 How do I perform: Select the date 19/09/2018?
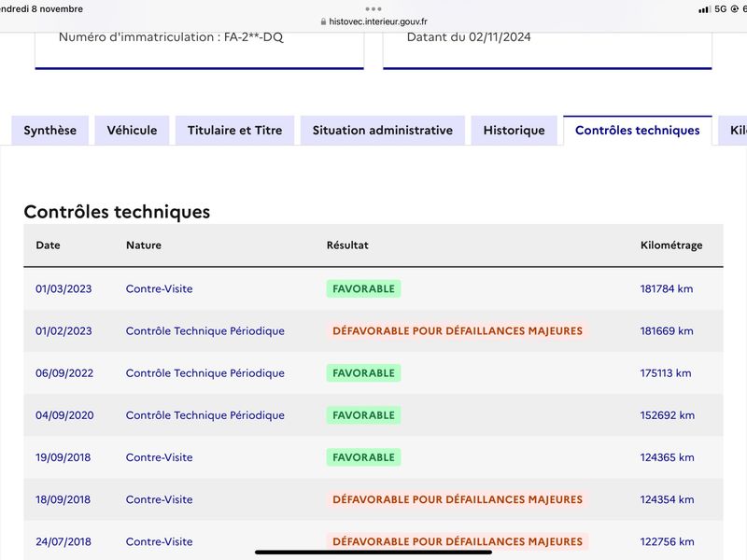63,457
